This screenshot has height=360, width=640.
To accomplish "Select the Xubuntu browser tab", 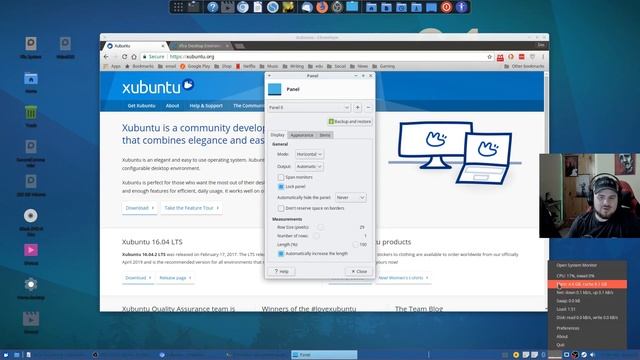I will (136, 46).
